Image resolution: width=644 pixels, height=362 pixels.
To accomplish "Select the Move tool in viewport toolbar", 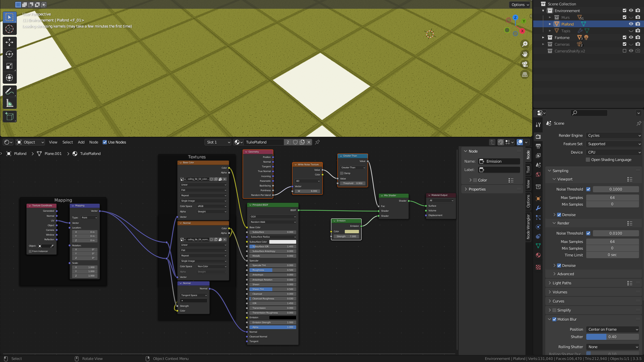I will (x=9, y=42).
